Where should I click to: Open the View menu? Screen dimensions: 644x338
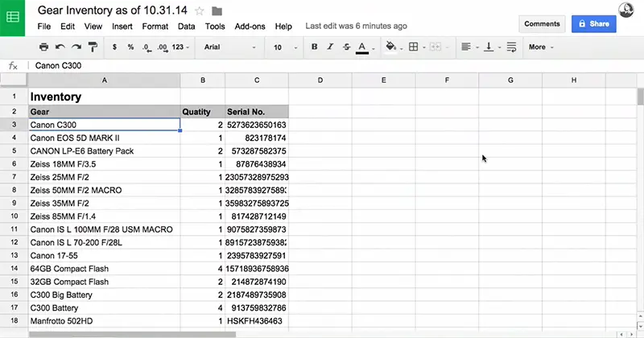(93, 27)
